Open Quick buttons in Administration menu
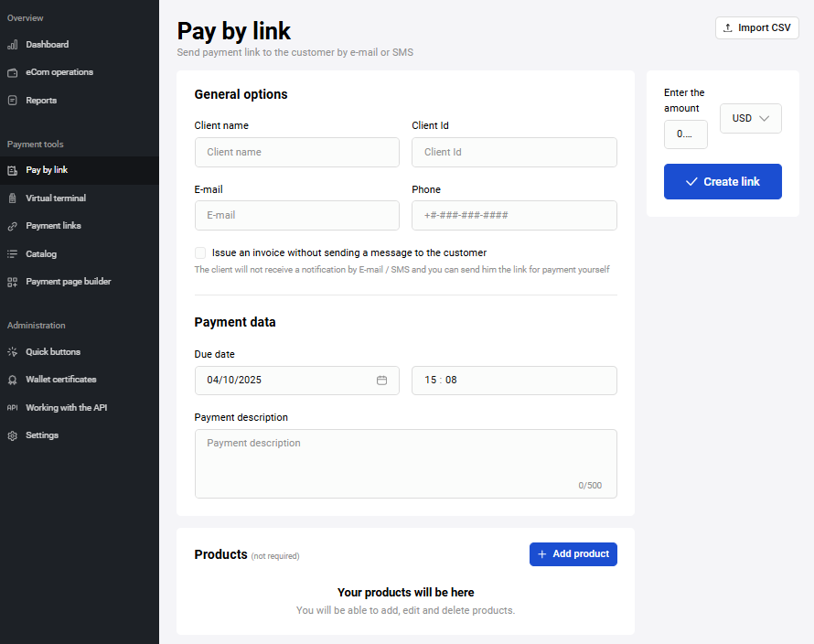The image size is (814, 644). [x=52, y=352]
